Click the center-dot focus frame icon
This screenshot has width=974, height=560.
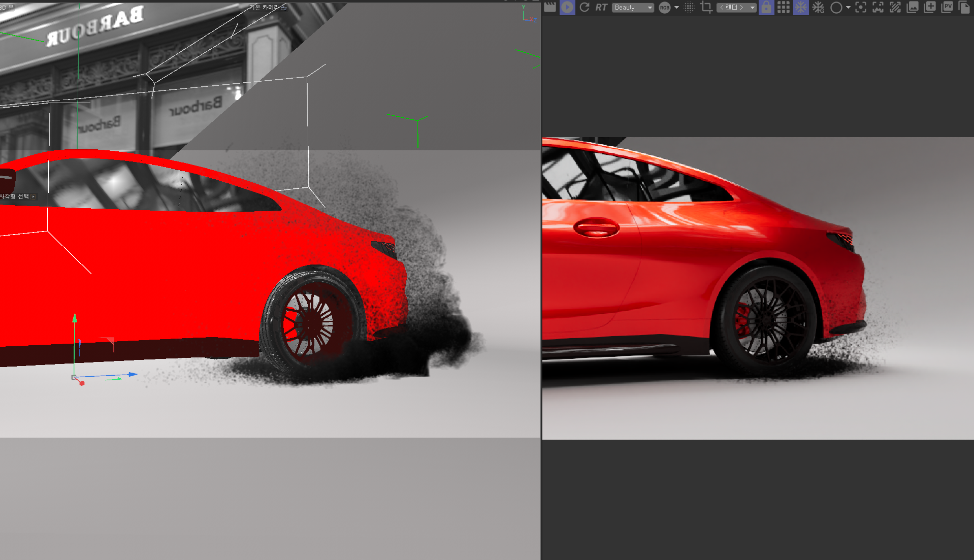(x=861, y=7)
